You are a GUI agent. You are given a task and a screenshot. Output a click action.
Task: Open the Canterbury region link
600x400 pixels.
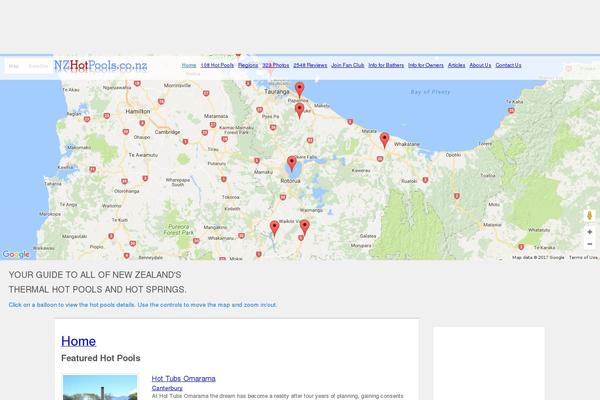[167, 388]
